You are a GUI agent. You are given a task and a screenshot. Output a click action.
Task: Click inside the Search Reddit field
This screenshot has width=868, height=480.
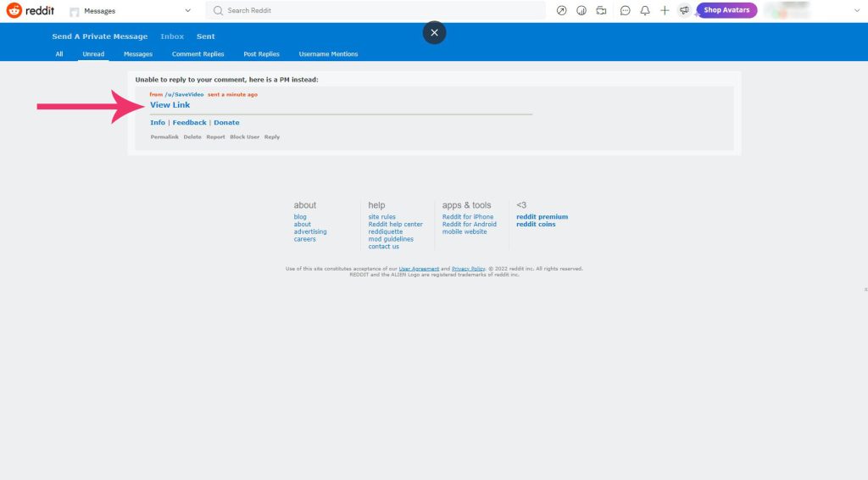[x=381, y=11]
